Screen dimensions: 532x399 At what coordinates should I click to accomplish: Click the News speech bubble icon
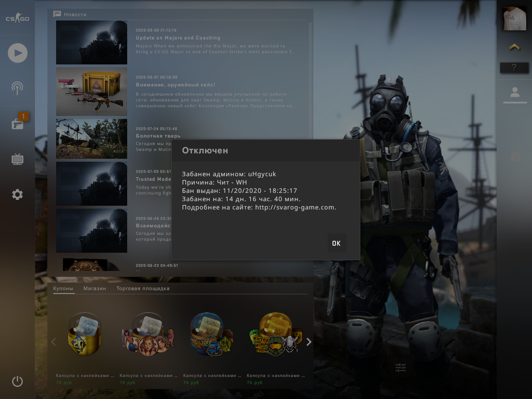(x=57, y=14)
